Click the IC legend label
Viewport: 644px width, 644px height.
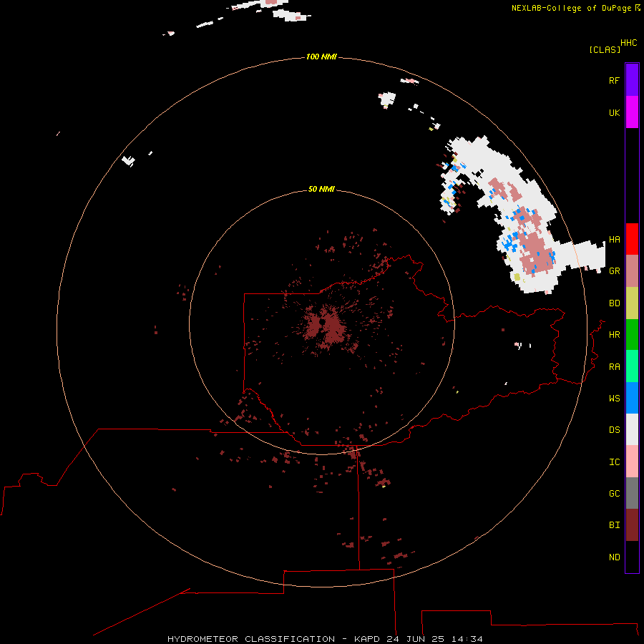click(x=614, y=462)
